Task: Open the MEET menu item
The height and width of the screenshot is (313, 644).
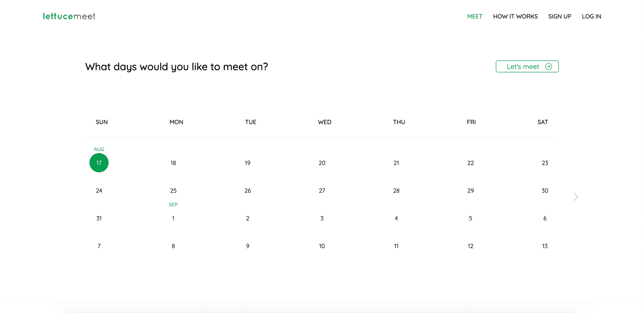Action: click(x=475, y=16)
